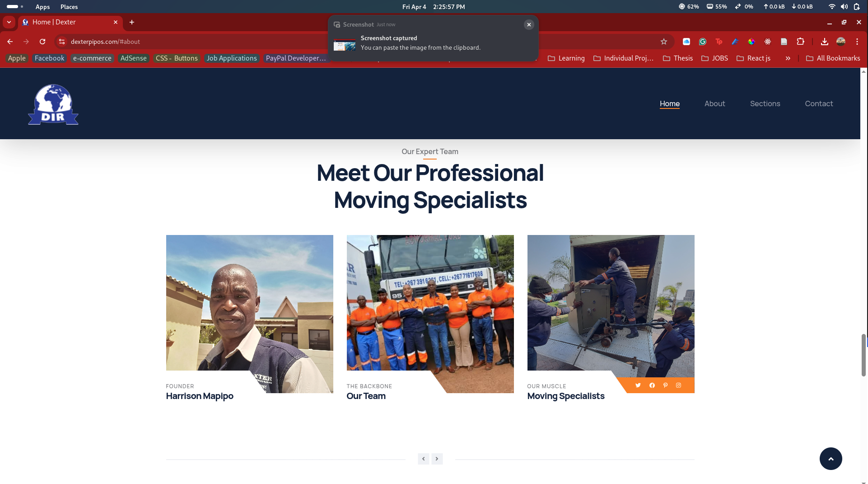868x484 pixels.
Task: Open the Contact navigation menu item
Action: click(x=818, y=103)
